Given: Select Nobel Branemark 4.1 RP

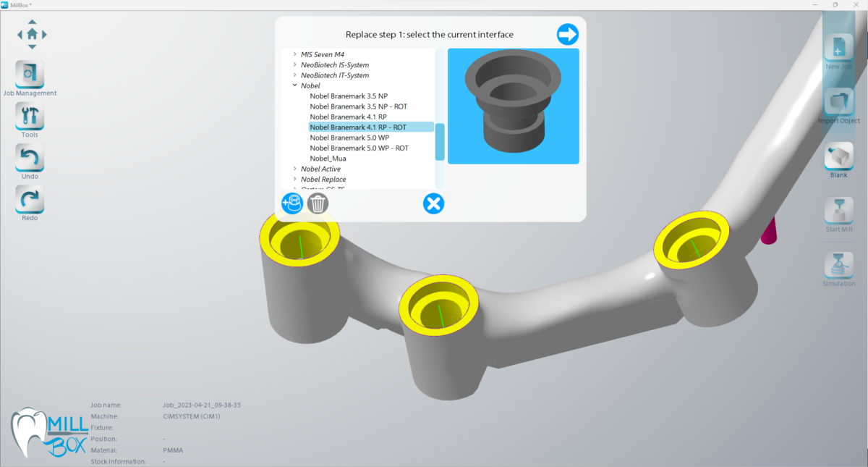Looking at the screenshot, I should click(348, 117).
